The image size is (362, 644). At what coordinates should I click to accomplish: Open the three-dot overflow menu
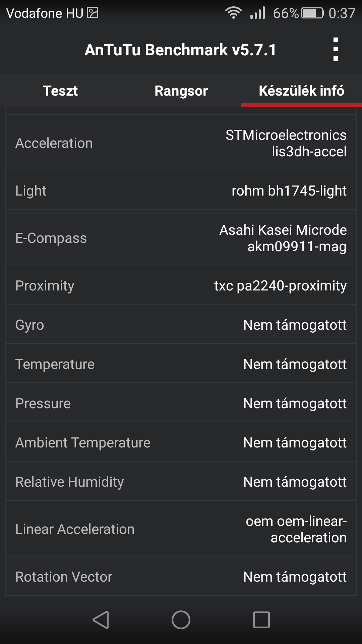click(336, 50)
